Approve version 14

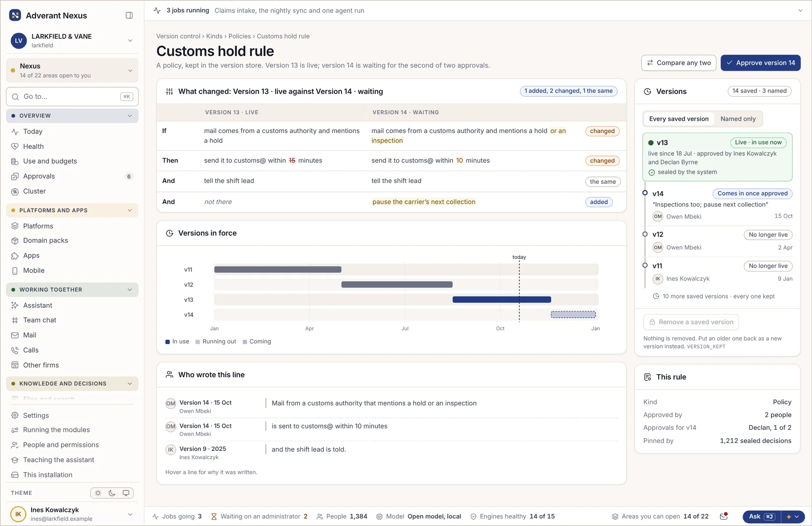pos(760,63)
